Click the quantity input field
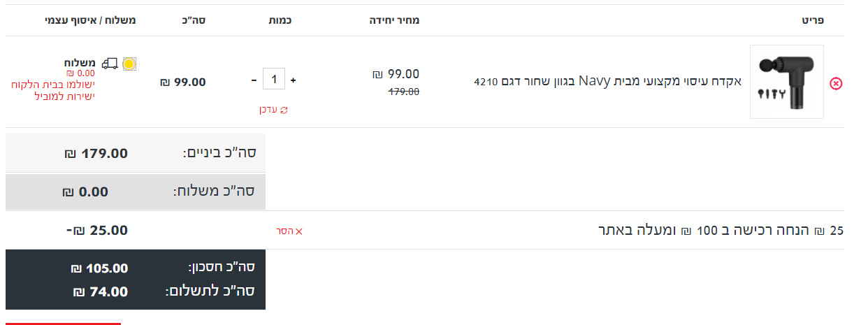868x325 pixels. click(273, 80)
